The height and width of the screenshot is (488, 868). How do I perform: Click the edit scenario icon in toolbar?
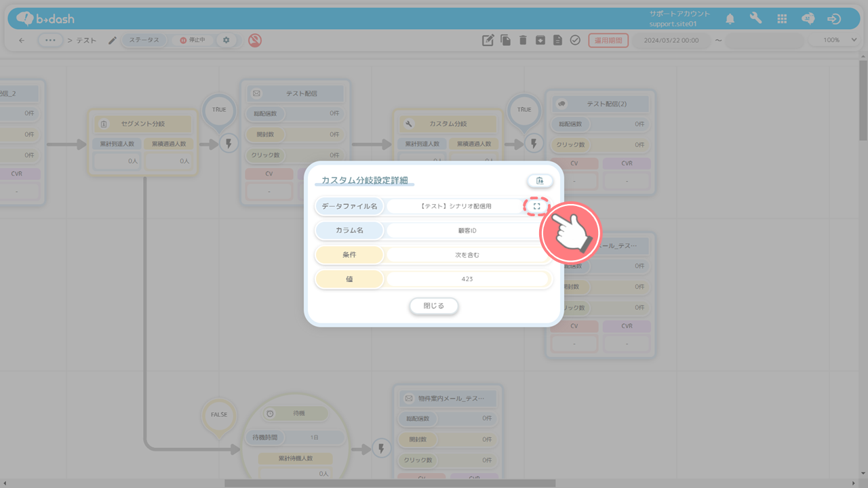[x=488, y=41]
